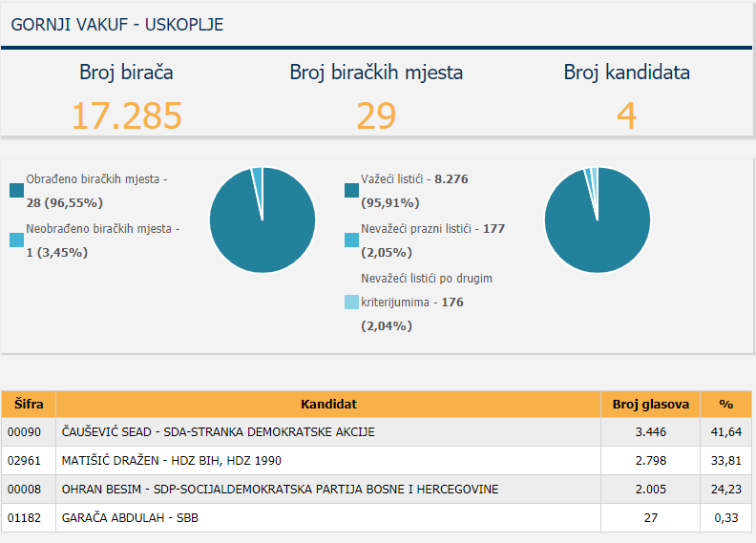Click the percentage 24,23
The width and height of the screenshot is (756, 543).
click(725, 489)
